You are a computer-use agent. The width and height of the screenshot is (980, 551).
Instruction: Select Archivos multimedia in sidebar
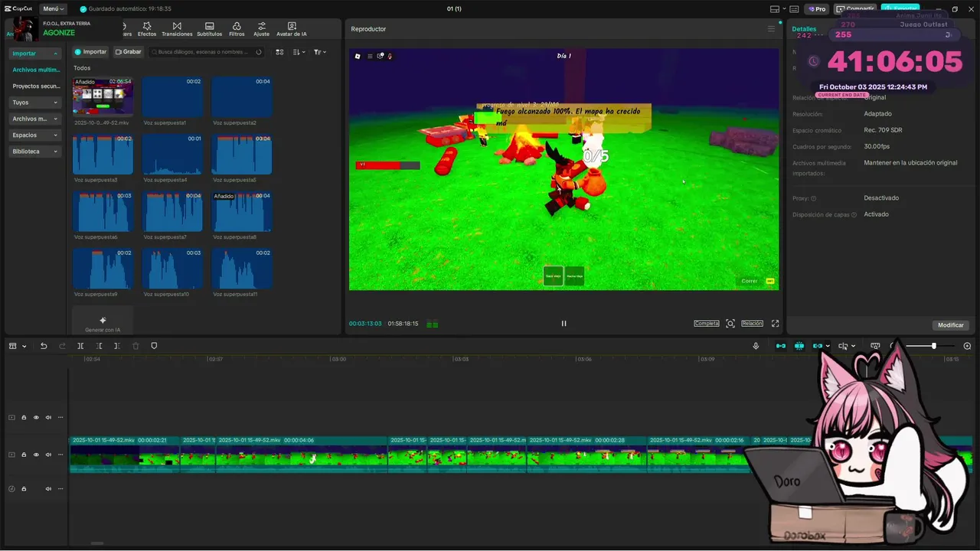36,70
